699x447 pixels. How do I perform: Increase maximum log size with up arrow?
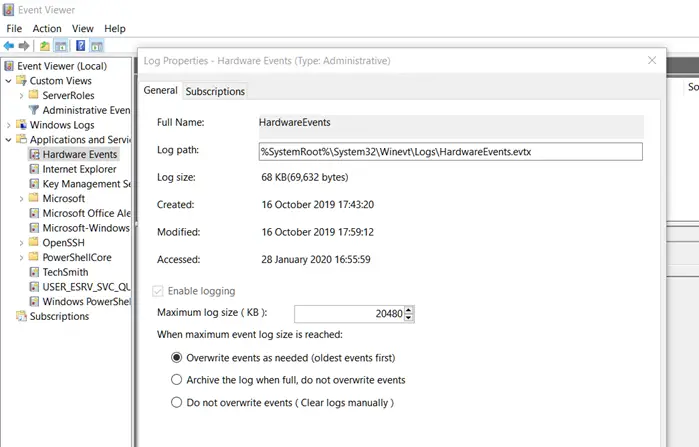coord(410,309)
